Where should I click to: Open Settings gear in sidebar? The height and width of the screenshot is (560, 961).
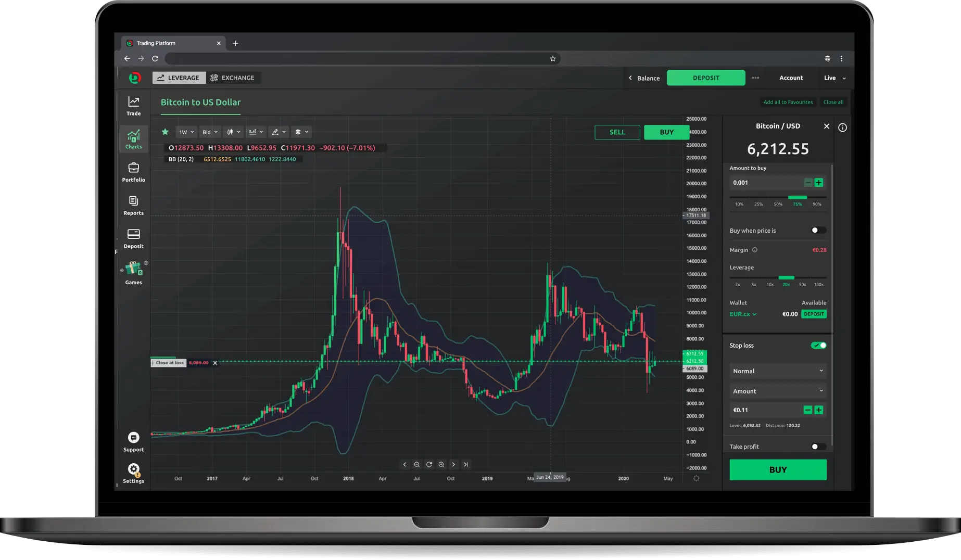point(133,469)
